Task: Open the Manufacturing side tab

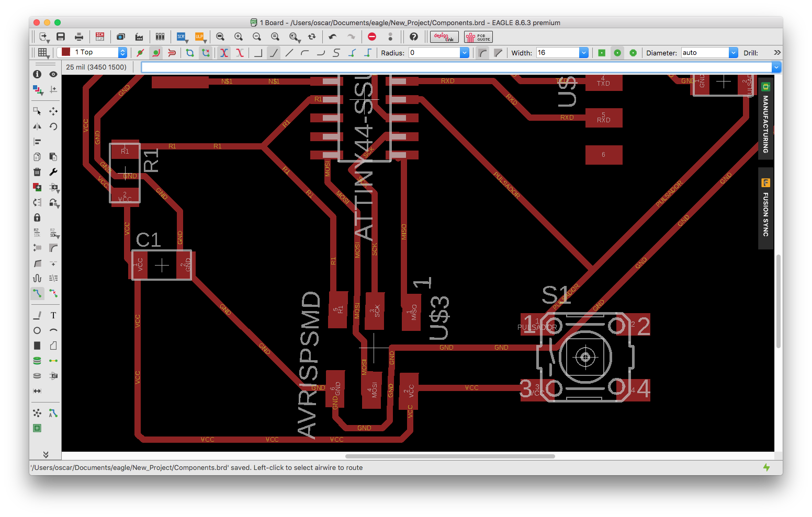Action: click(x=765, y=119)
